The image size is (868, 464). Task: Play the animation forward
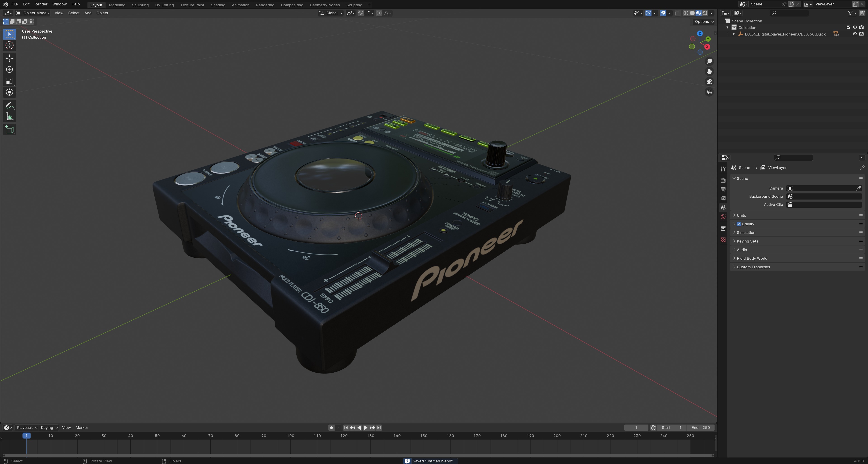pyautogui.click(x=366, y=428)
